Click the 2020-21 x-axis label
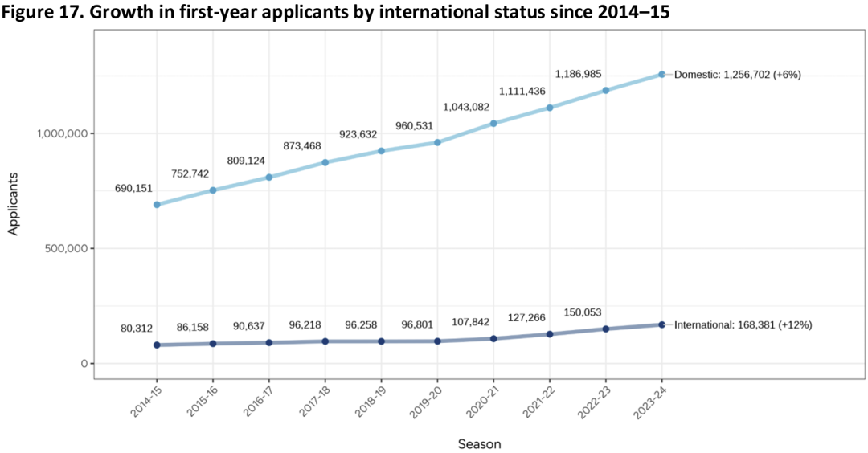 (481, 402)
